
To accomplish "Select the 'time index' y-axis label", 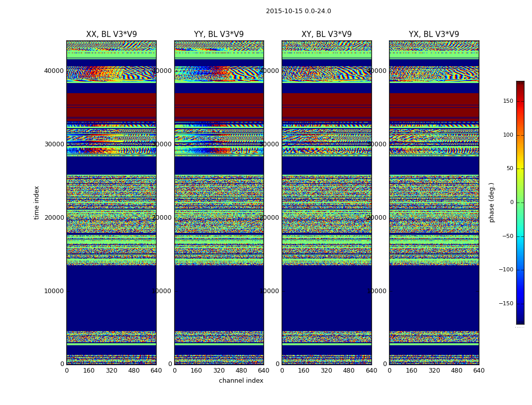I will coord(36,202).
